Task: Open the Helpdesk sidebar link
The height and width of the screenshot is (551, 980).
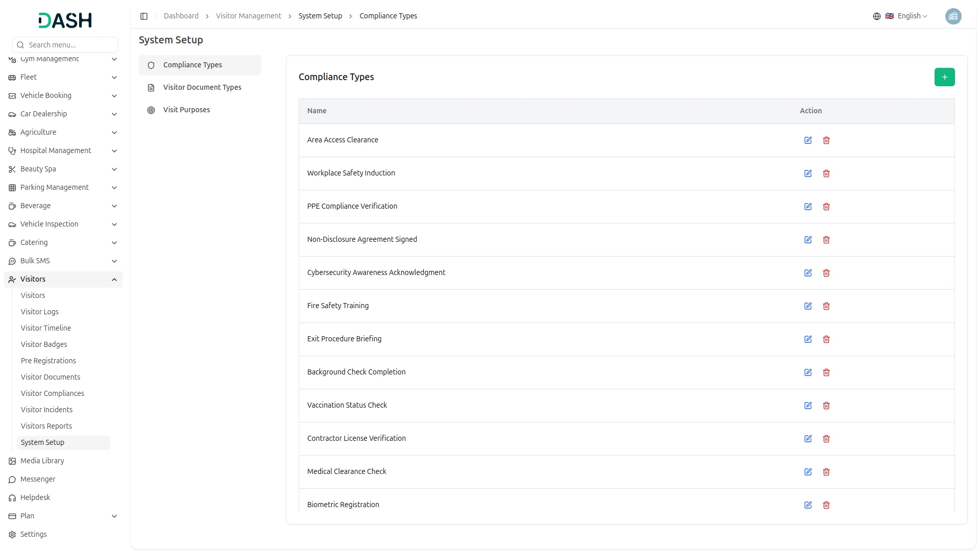Action: point(63,498)
